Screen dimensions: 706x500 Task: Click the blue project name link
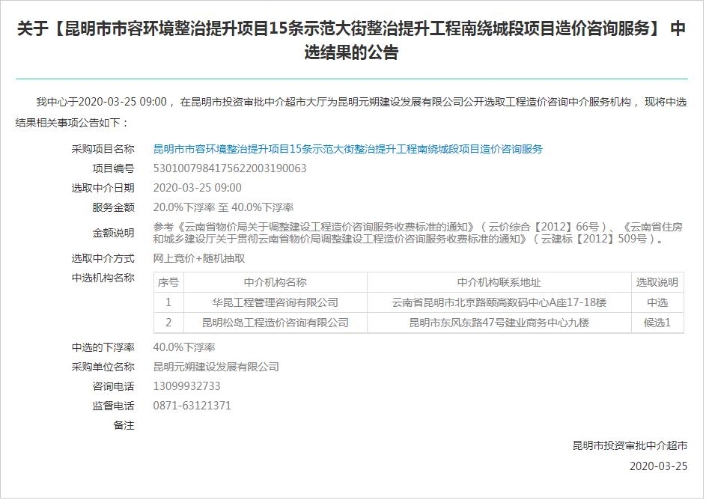click(347, 149)
